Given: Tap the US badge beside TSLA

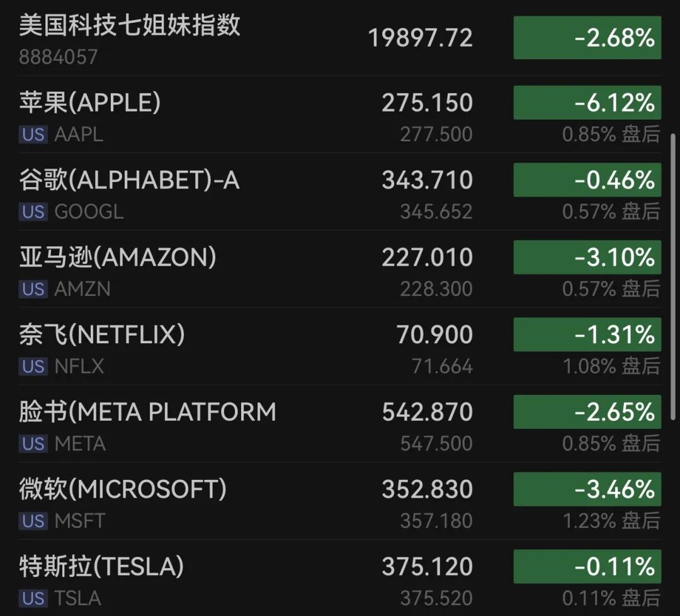Looking at the screenshot, I should [33, 598].
